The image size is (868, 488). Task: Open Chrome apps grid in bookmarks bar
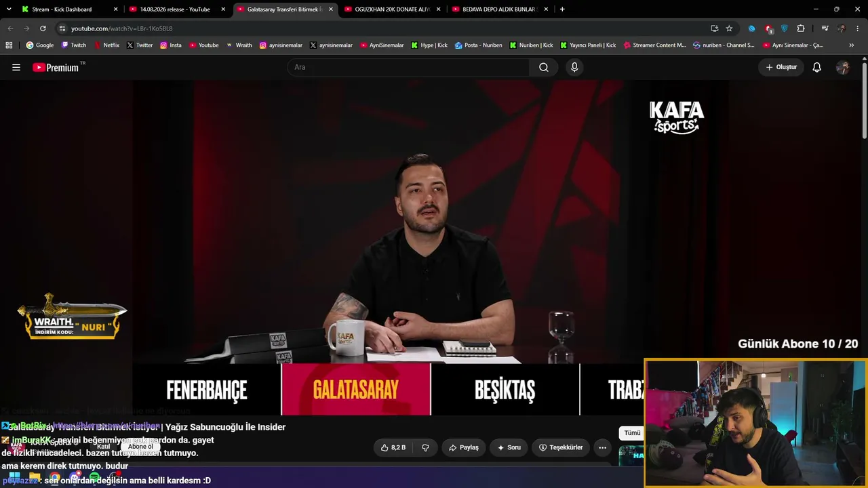click(x=9, y=45)
